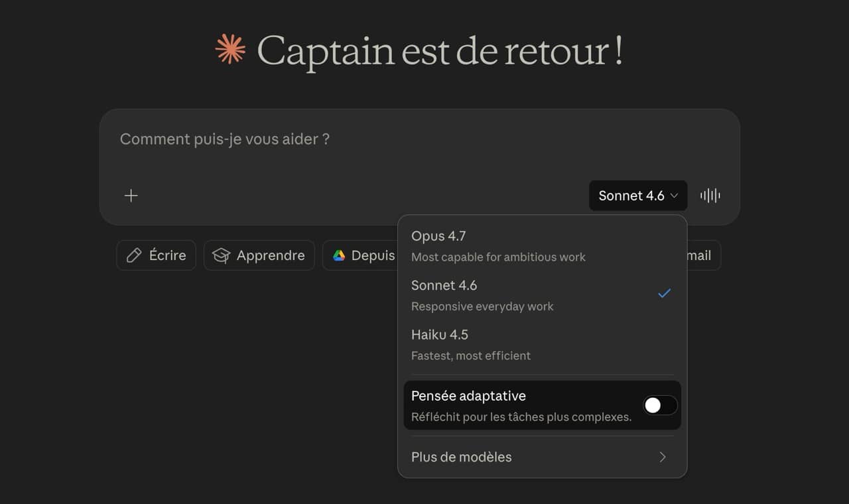Click the Écrire suggestion button
The image size is (849, 504).
coord(156,255)
